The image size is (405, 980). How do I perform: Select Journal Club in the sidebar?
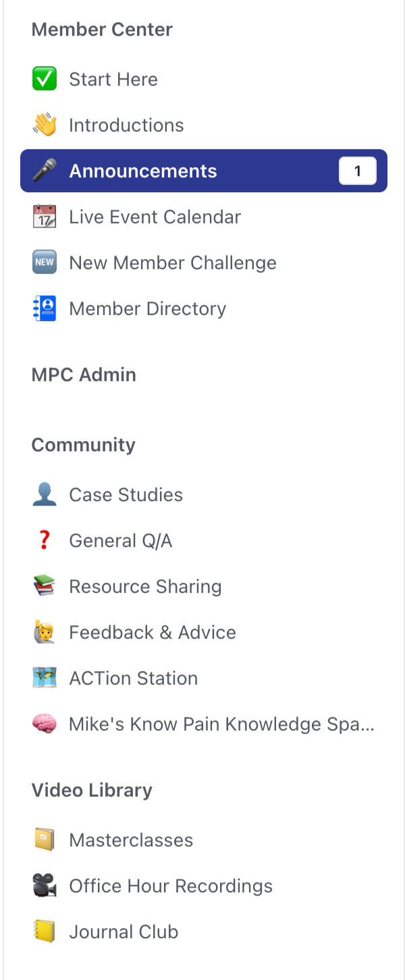124,931
